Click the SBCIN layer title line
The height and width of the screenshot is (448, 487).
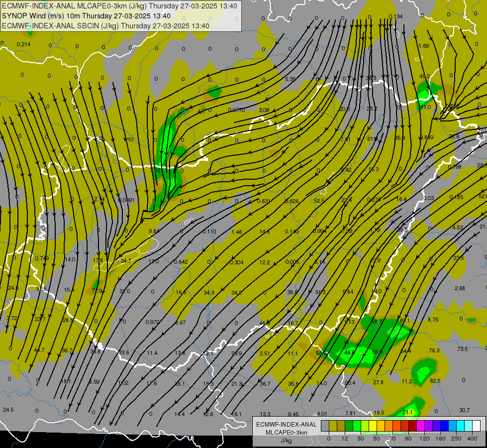click(x=105, y=26)
